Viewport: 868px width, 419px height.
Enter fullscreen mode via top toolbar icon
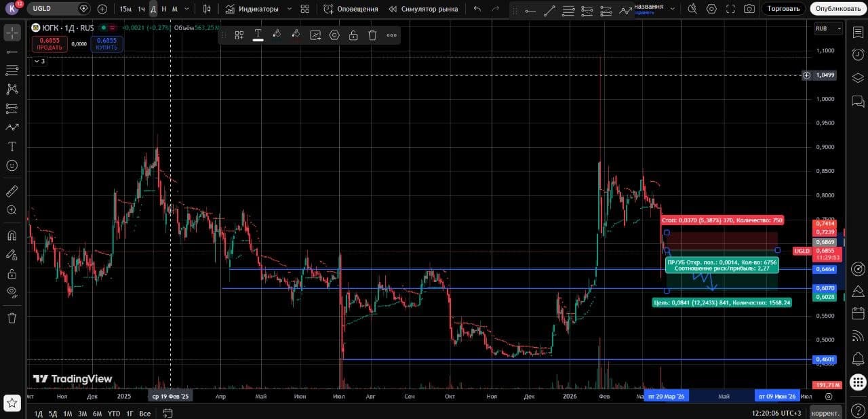click(730, 9)
